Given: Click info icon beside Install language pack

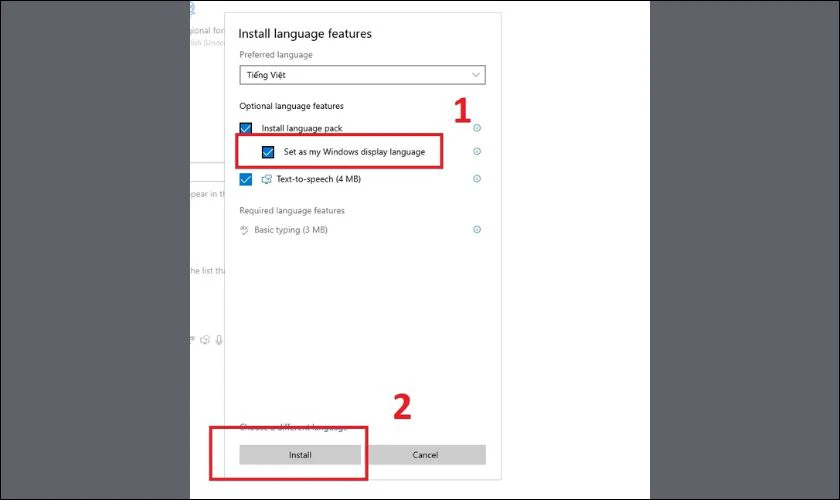Looking at the screenshot, I should click(x=477, y=128).
